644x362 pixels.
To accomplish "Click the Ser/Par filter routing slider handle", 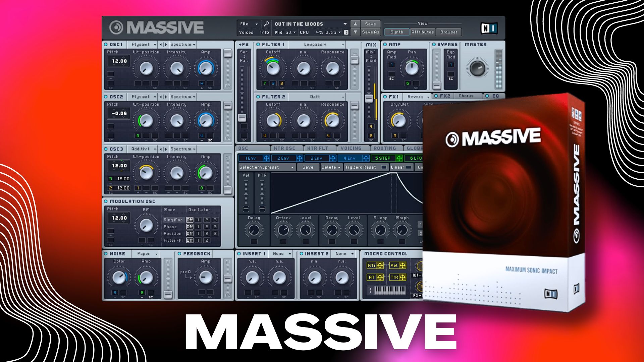I will click(x=242, y=118).
